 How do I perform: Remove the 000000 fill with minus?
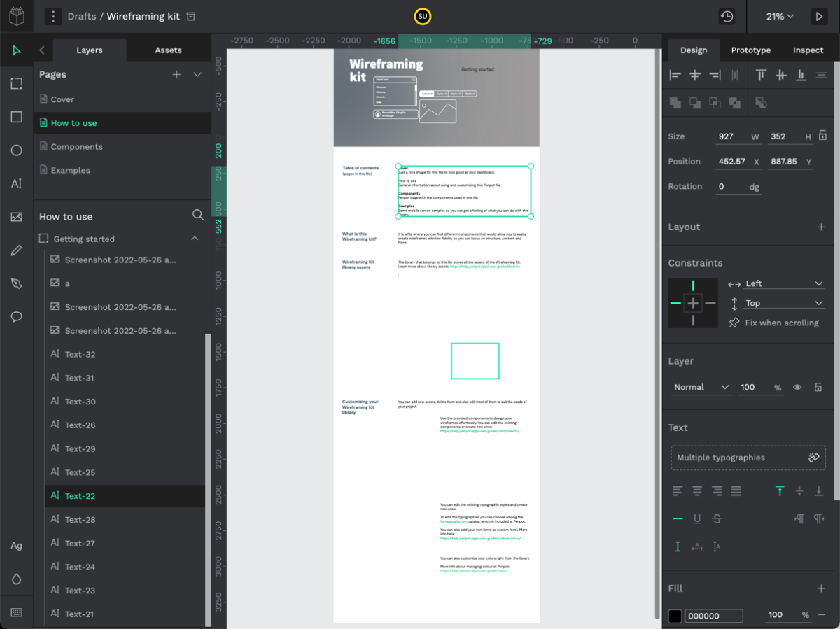click(x=821, y=615)
